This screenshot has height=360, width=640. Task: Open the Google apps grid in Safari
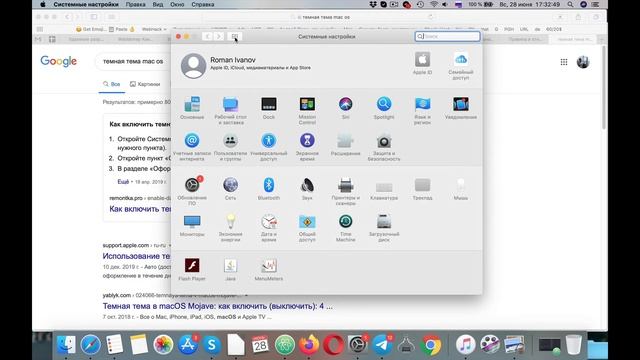coord(564,62)
